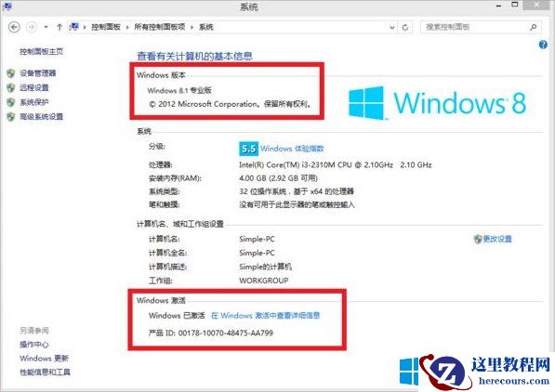Open 高级系统设置 link

click(x=42, y=116)
